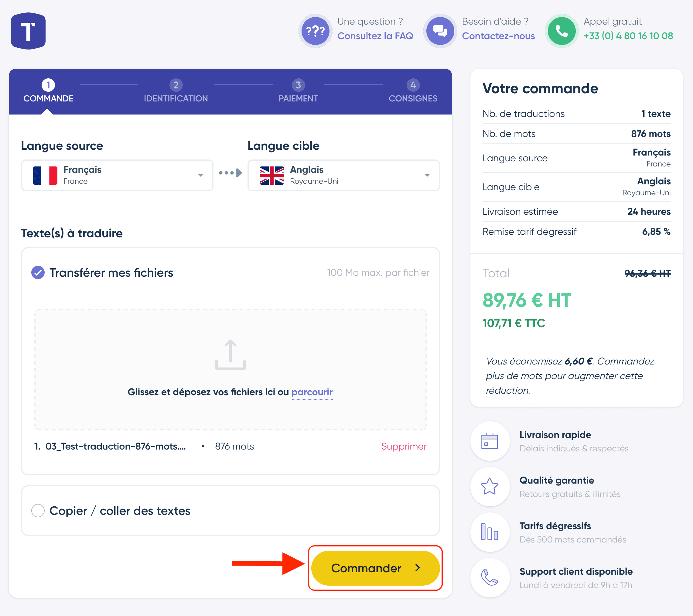
Task: Click the green phone call icon
Action: tap(562, 31)
